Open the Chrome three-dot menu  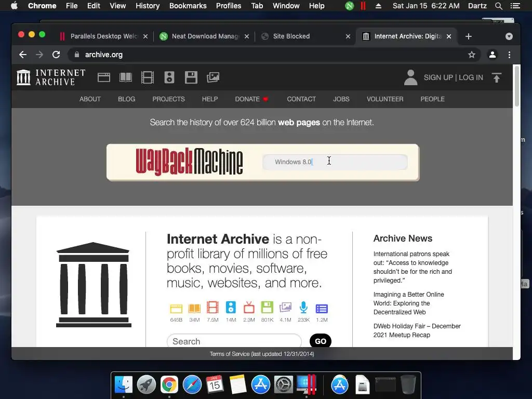(509, 55)
